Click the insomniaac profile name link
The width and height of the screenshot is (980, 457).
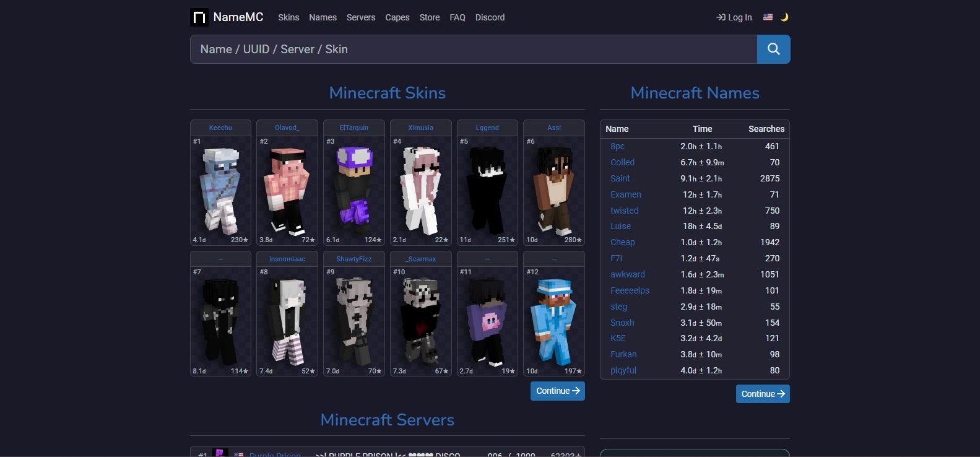coord(287,259)
